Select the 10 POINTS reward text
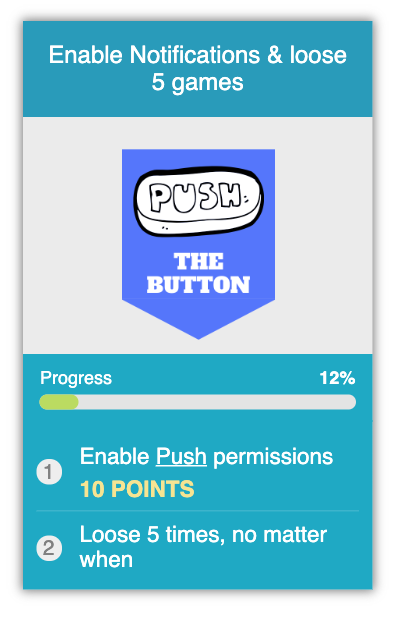 pos(137,489)
